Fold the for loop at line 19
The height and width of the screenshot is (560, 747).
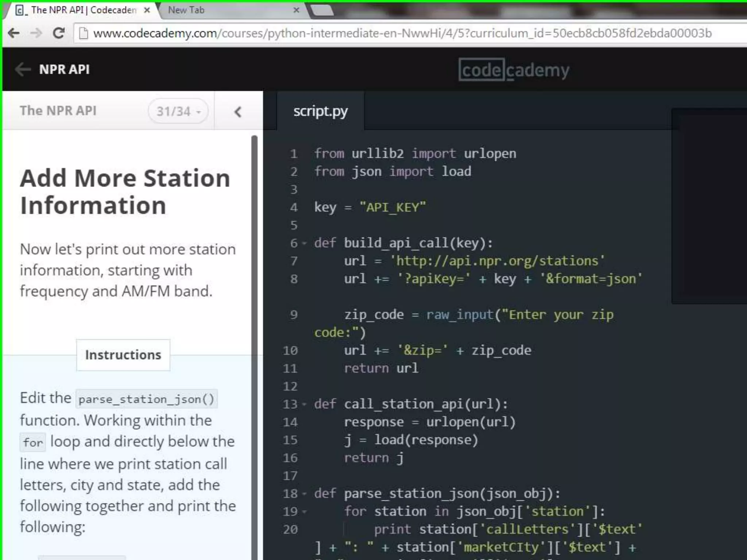click(305, 512)
